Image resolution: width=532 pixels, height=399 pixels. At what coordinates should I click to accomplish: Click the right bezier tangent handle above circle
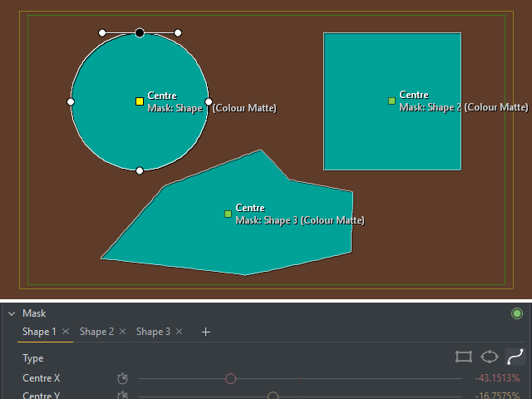178,32
